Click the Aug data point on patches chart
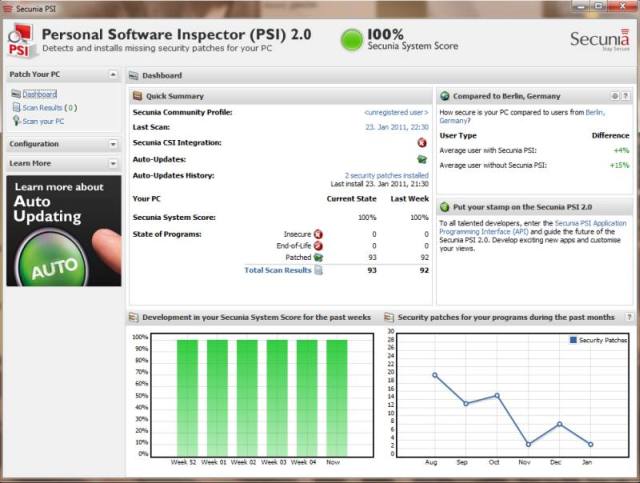This screenshot has height=483, width=640. 435,375
